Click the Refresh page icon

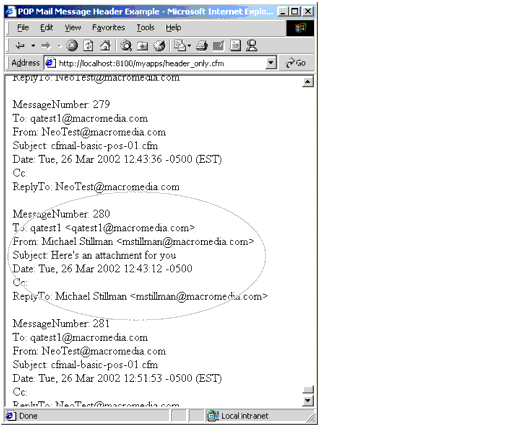coord(89,46)
